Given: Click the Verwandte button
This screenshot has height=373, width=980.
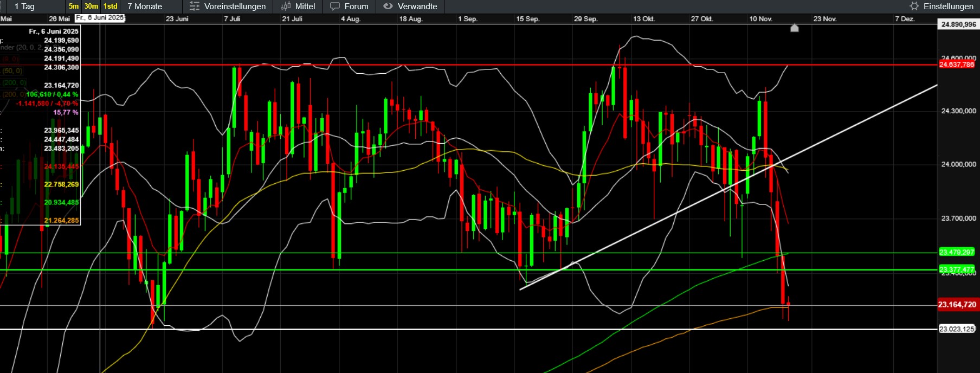Looking at the screenshot, I should [417, 7].
